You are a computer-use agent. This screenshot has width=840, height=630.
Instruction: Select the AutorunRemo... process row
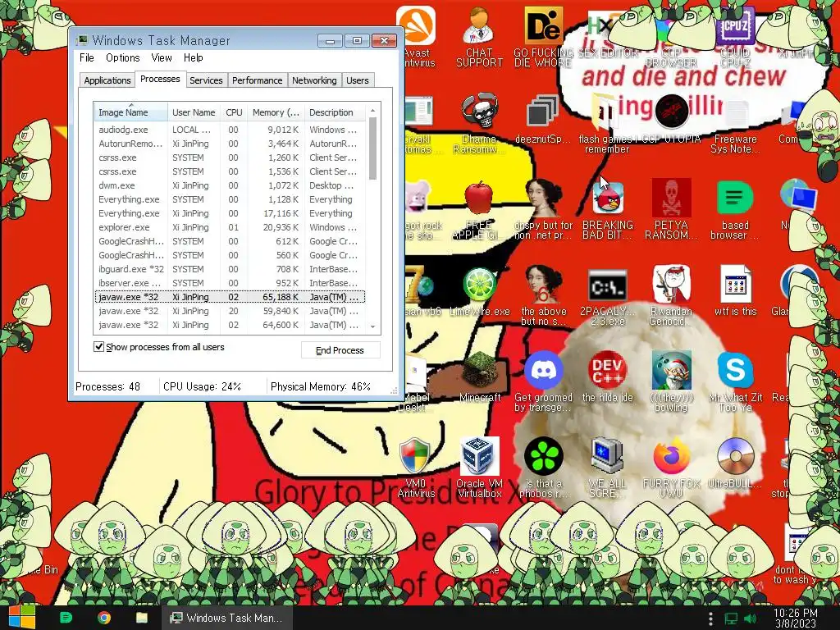pos(230,144)
